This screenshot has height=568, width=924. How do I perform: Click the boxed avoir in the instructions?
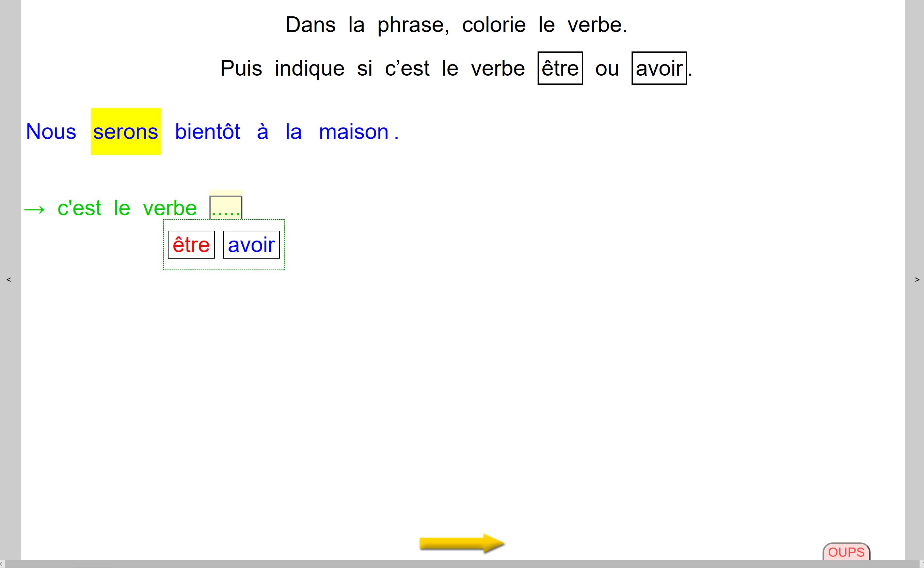point(659,68)
